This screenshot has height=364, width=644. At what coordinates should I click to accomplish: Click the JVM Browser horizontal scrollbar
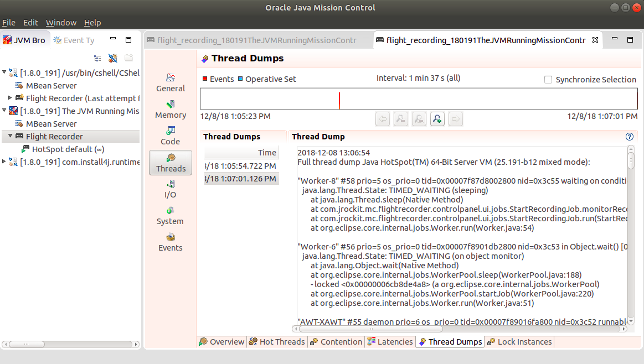click(x=27, y=344)
